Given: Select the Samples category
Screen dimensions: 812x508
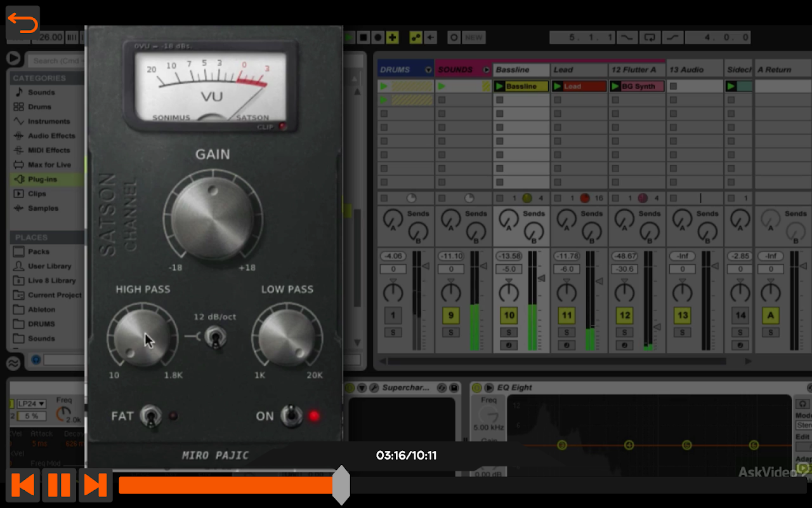Looking at the screenshot, I should point(43,208).
